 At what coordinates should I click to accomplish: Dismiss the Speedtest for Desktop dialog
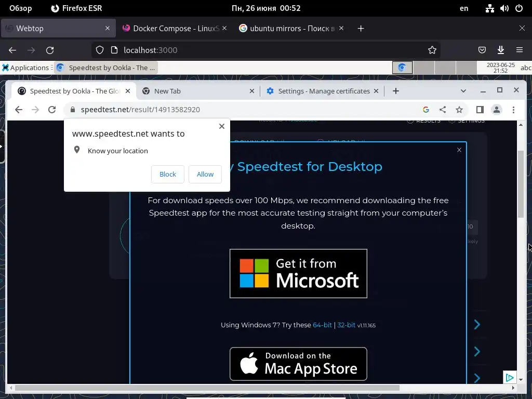click(459, 150)
